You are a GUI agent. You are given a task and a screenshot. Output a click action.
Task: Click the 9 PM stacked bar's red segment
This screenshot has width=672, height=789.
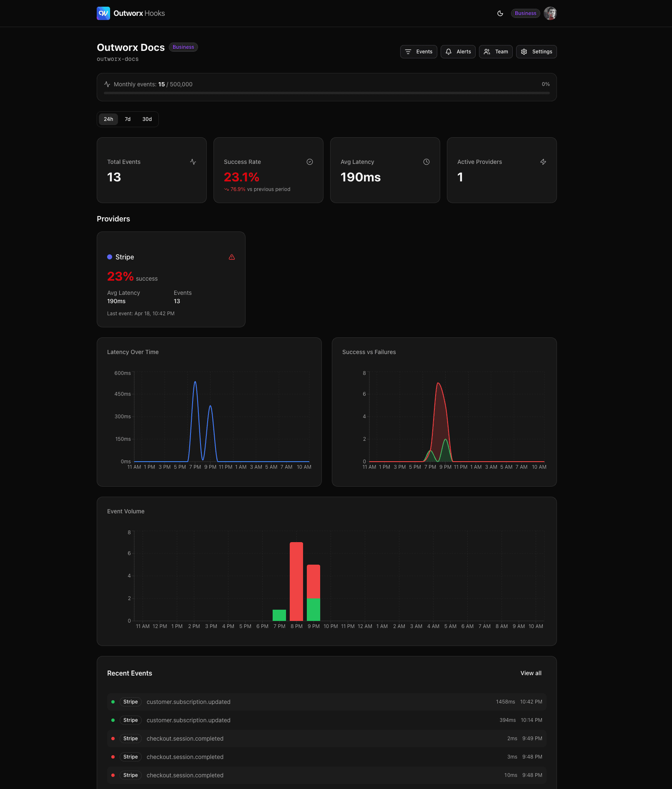[x=313, y=581]
